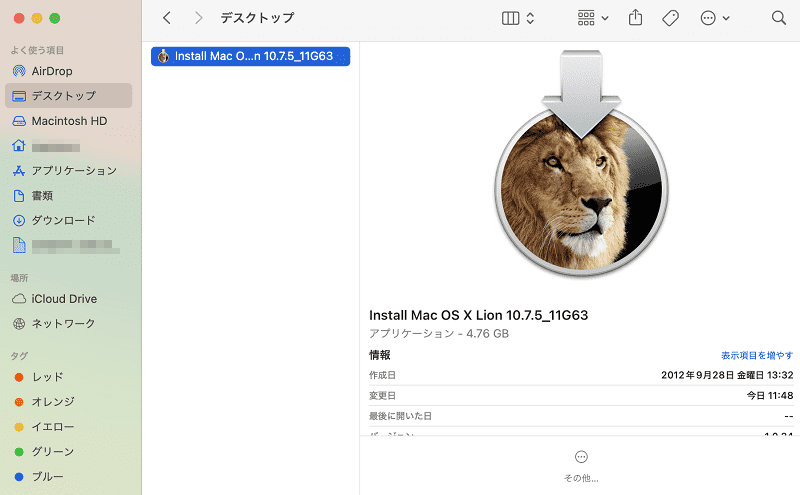
Task: Go back with the left chevron
Action: (x=167, y=18)
